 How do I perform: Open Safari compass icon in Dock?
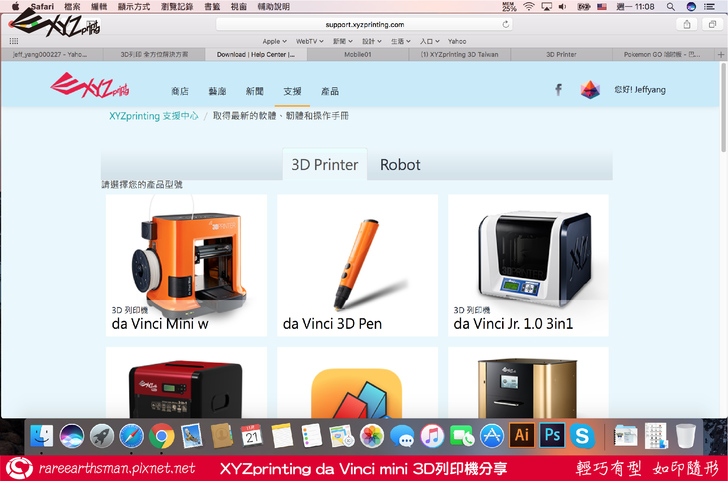click(x=131, y=436)
